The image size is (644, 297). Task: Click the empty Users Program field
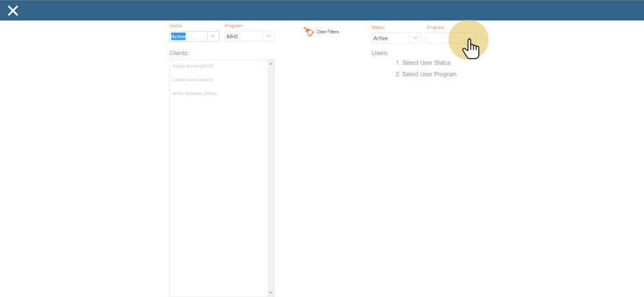pyautogui.click(x=444, y=38)
